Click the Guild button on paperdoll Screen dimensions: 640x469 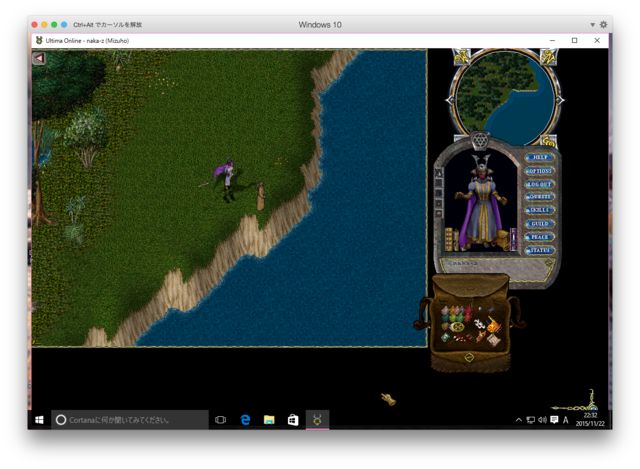(x=540, y=224)
